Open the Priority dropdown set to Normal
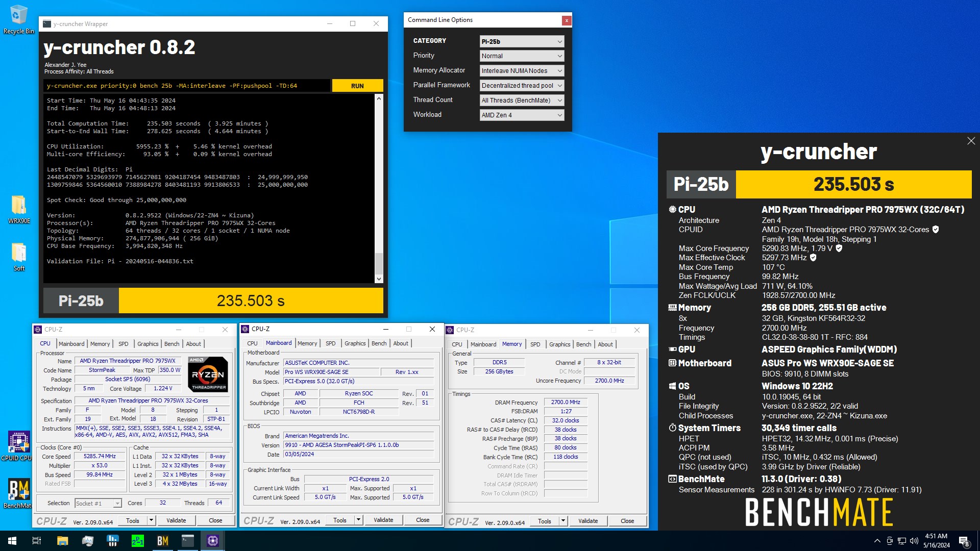The width and height of the screenshot is (980, 551). [x=522, y=56]
